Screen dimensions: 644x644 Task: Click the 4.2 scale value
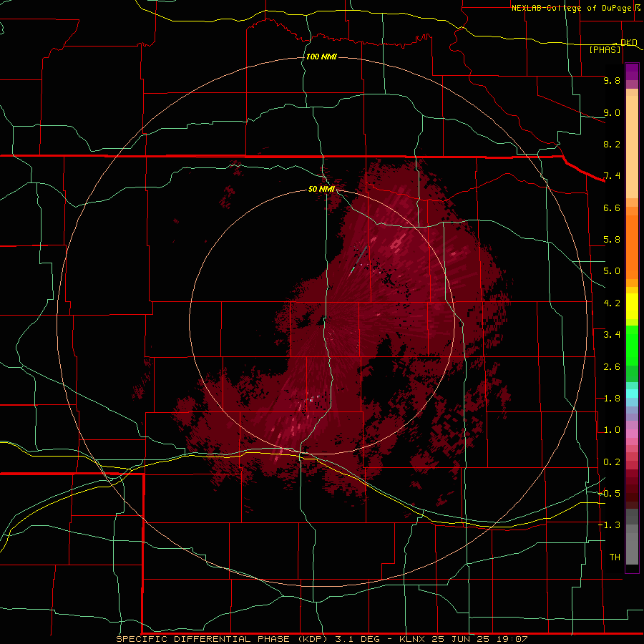coord(612,303)
